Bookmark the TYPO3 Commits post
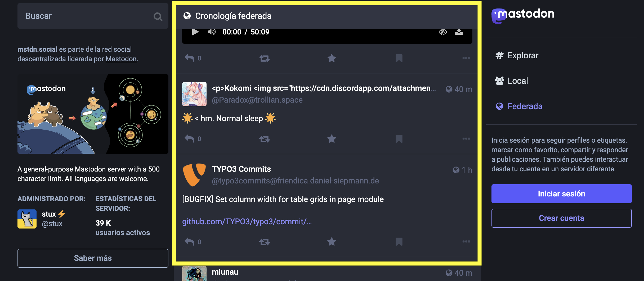This screenshot has width=644, height=281. pyautogui.click(x=399, y=242)
